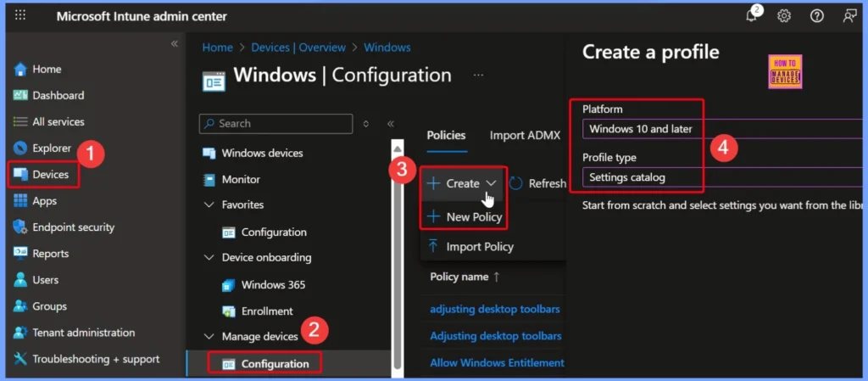Click Devices | Overview breadcrumb link
The image size is (868, 381).
pos(298,48)
